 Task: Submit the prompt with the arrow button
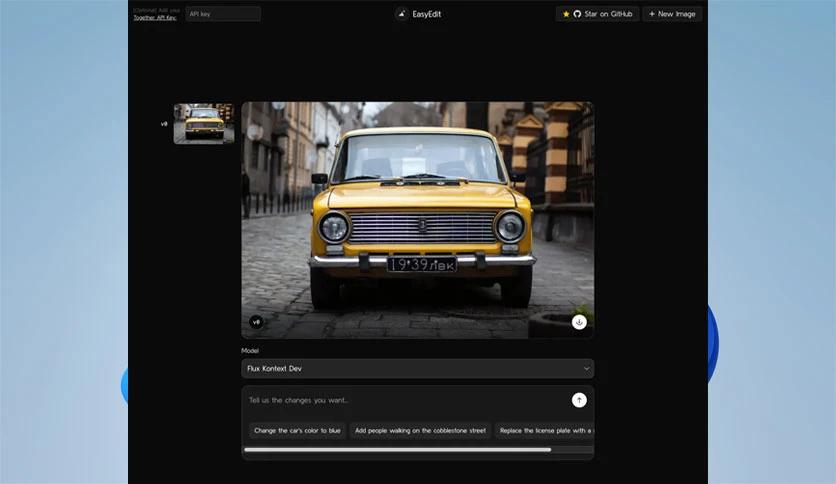pyautogui.click(x=579, y=400)
